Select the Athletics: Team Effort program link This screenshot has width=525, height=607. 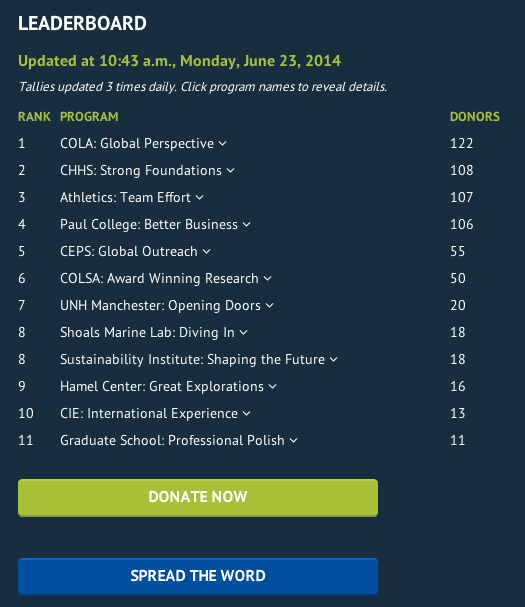coord(125,197)
